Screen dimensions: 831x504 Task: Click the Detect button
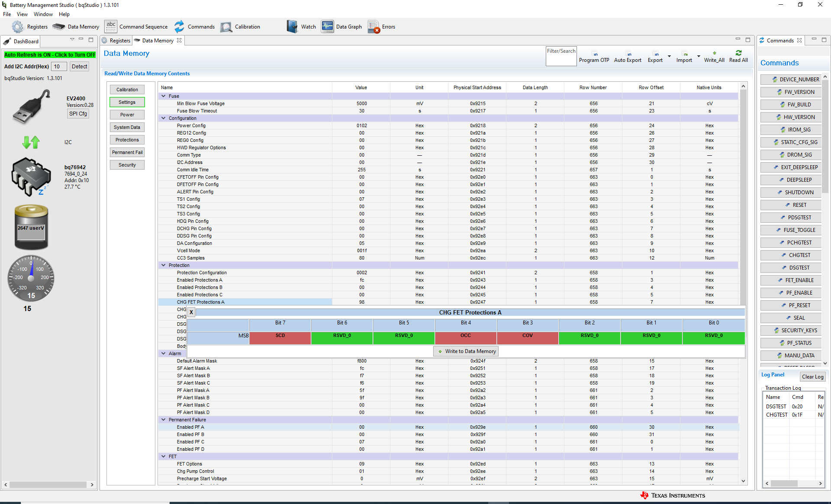[79, 67]
